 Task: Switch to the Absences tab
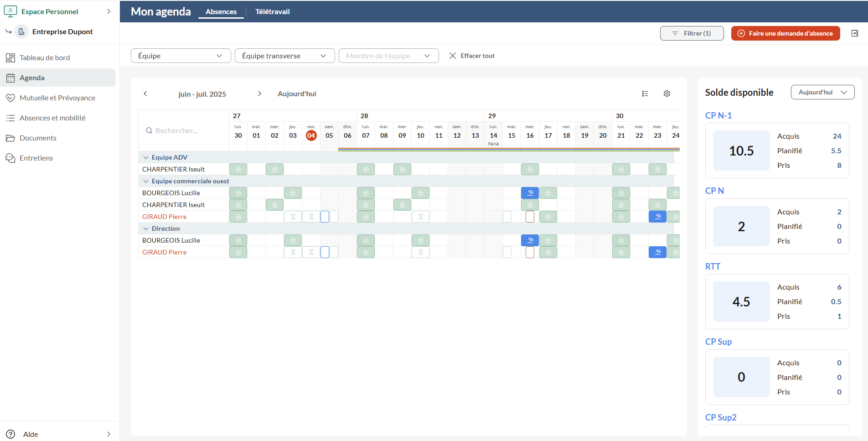point(221,12)
